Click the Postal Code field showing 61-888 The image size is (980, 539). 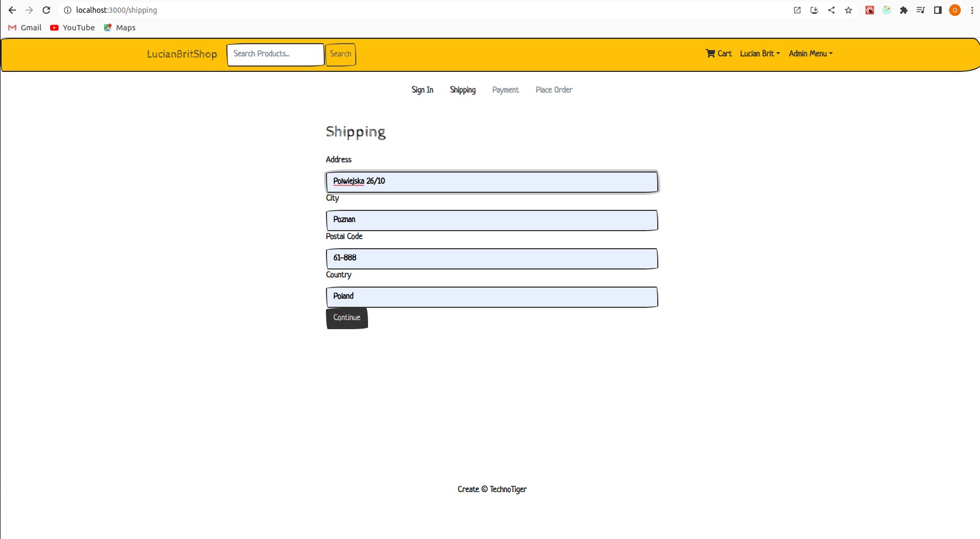click(x=492, y=258)
